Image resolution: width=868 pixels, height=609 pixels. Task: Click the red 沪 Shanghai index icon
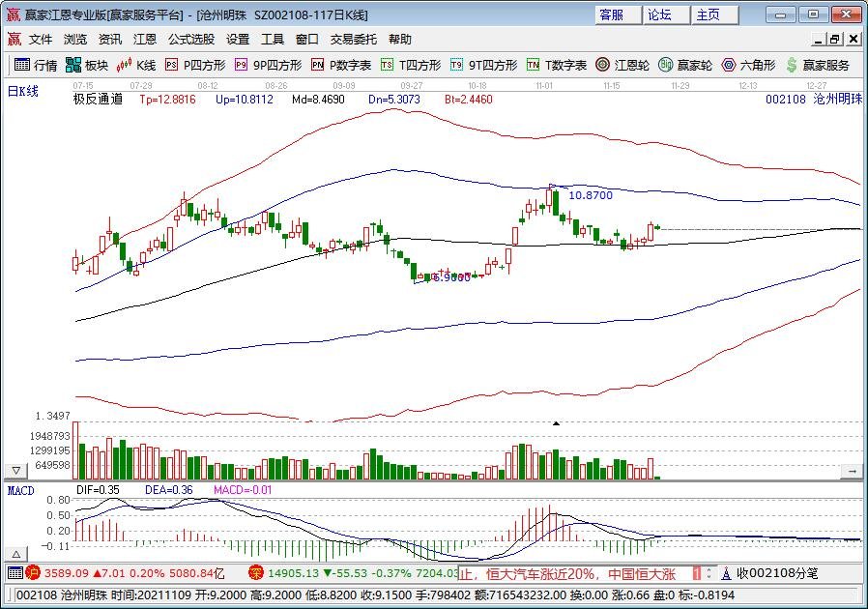click(x=33, y=573)
